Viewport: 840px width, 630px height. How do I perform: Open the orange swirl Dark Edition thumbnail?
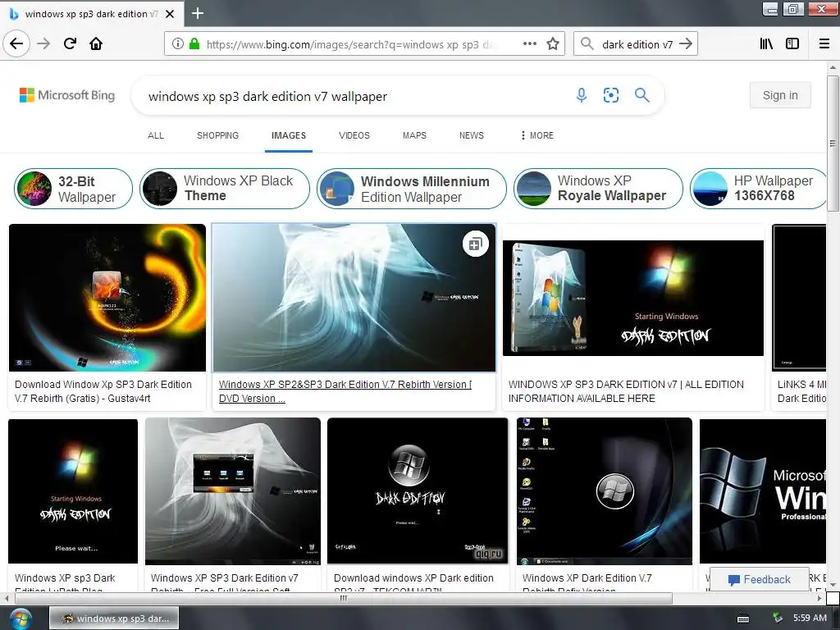(x=107, y=297)
